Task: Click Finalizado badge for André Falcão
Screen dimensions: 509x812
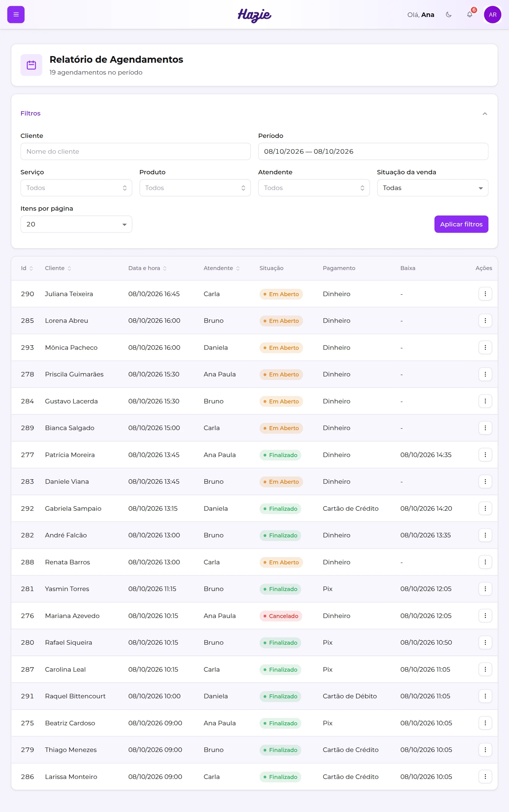Action: click(x=280, y=536)
